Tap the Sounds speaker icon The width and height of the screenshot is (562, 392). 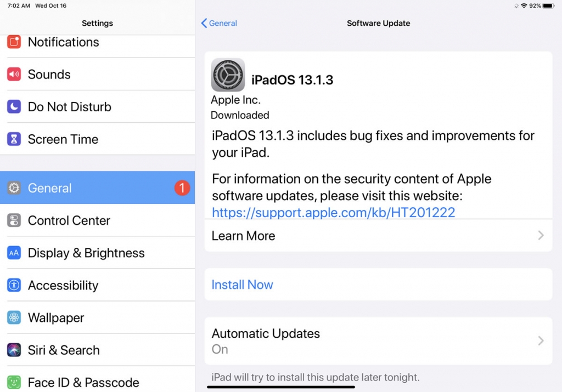14,75
